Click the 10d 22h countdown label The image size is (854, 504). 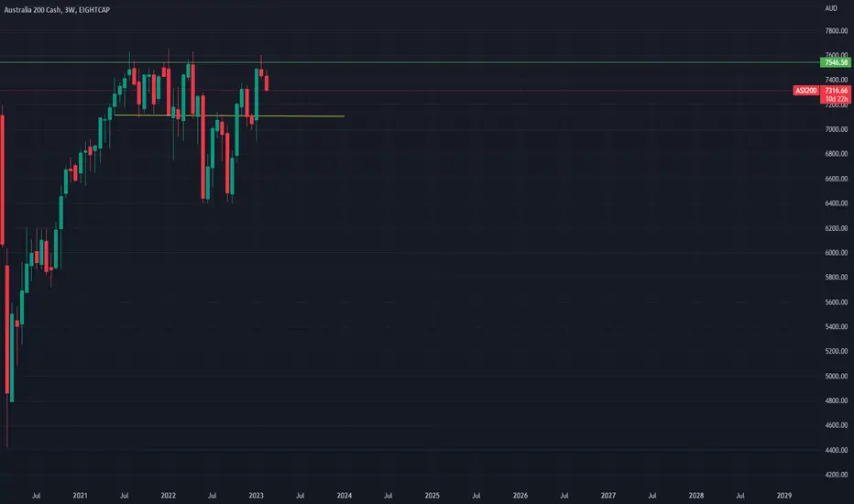(x=836, y=99)
